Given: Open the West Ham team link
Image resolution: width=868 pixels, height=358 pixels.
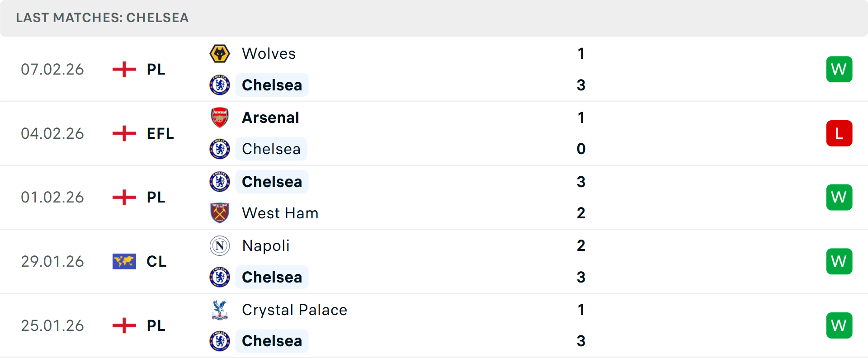Looking at the screenshot, I should click(x=280, y=213).
